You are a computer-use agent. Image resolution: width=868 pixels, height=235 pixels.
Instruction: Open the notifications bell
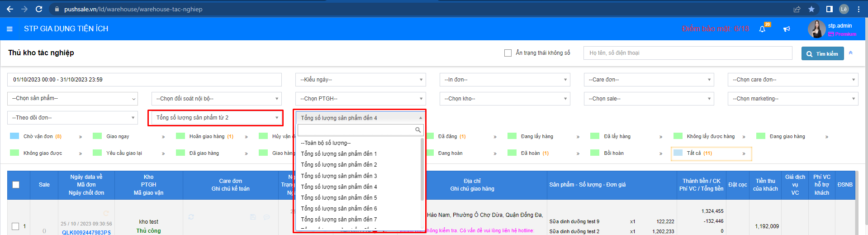click(762, 29)
